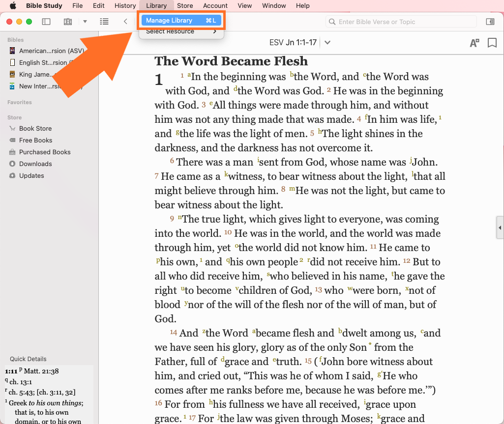Open the Edit menu
The height and width of the screenshot is (424, 504).
tap(99, 5)
